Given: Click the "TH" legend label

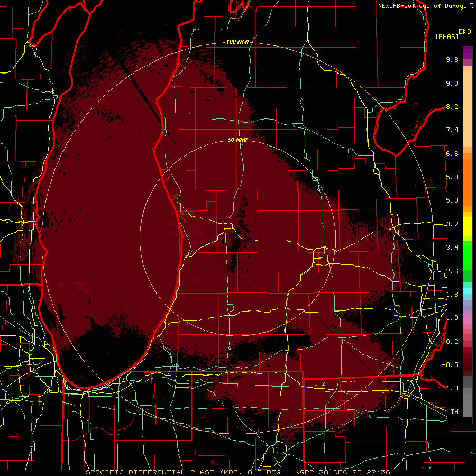Looking at the screenshot, I should [x=454, y=412].
